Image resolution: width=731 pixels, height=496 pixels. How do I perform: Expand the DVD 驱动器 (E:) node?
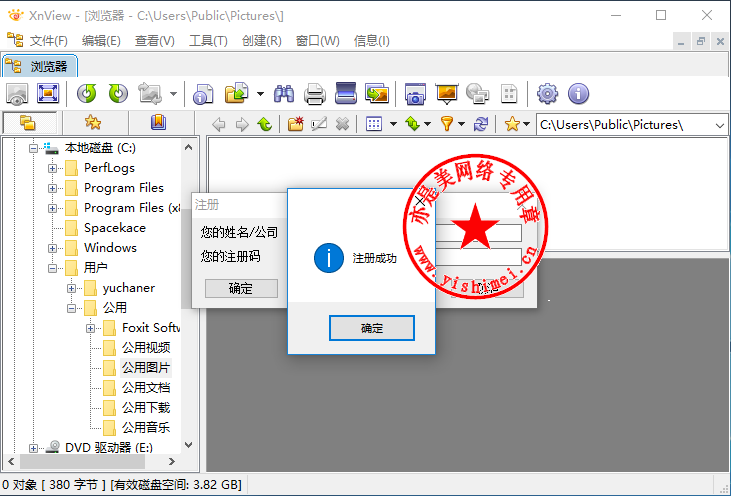point(33,448)
